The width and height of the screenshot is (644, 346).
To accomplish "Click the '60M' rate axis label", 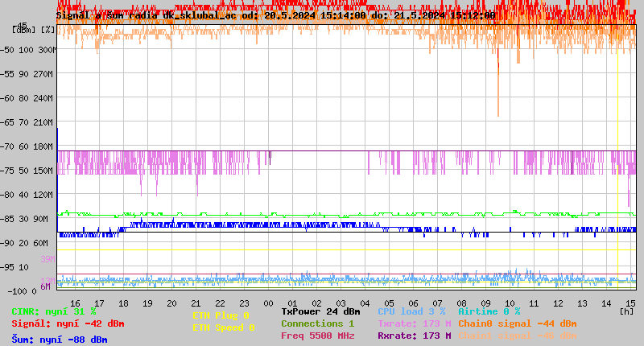I will click(x=41, y=243).
